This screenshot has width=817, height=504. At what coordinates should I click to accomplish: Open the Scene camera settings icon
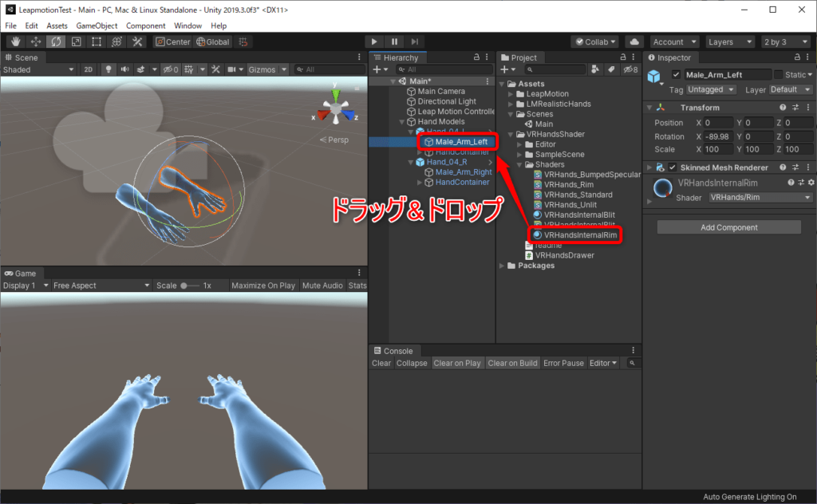(x=232, y=69)
